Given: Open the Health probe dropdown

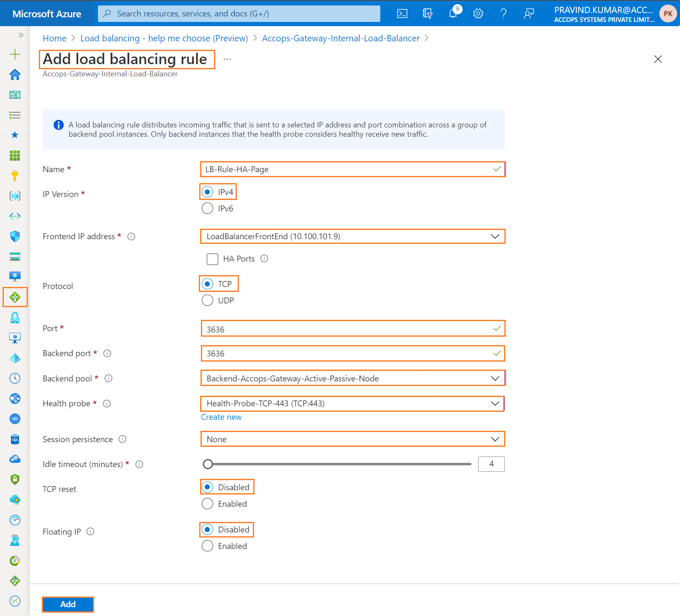Looking at the screenshot, I should (x=352, y=403).
